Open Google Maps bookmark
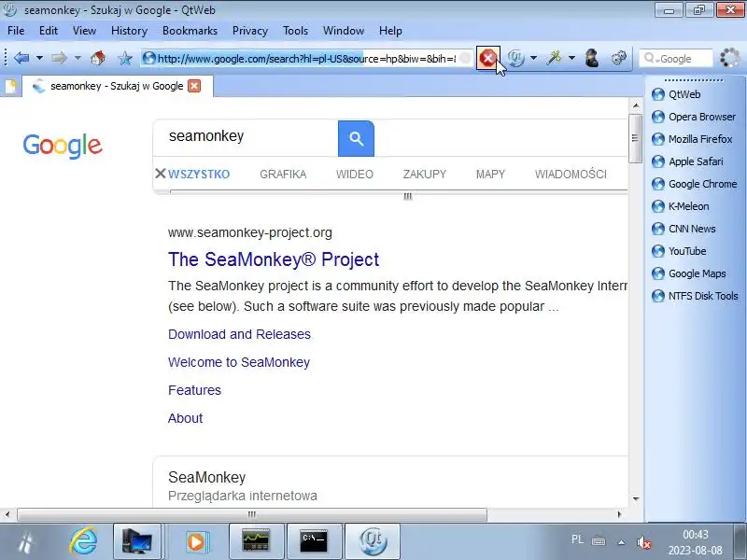The height and width of the screenshot is (560, 747). click(x=689, y=273)
